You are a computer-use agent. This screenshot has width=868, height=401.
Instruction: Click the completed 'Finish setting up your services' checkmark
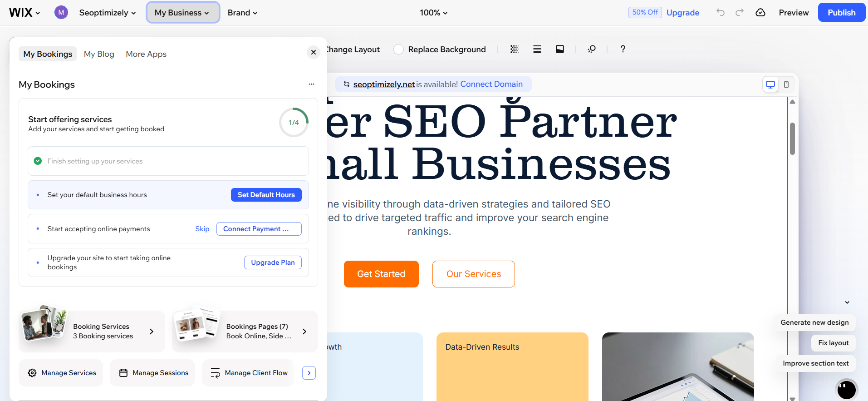(x=38, y=161)
